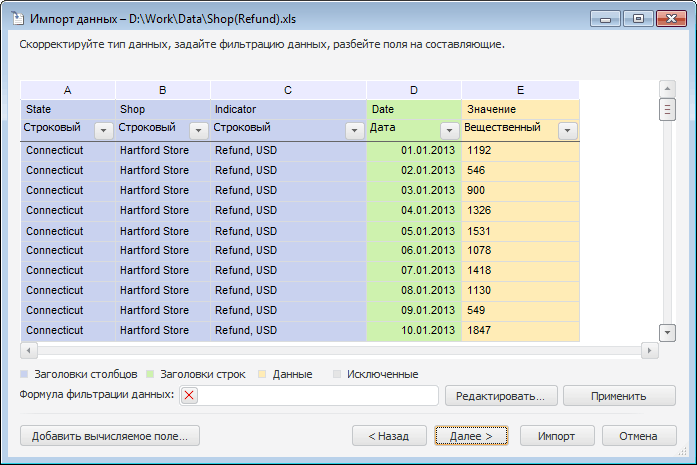Click the Исключенные legend swatch

[337, 374]
